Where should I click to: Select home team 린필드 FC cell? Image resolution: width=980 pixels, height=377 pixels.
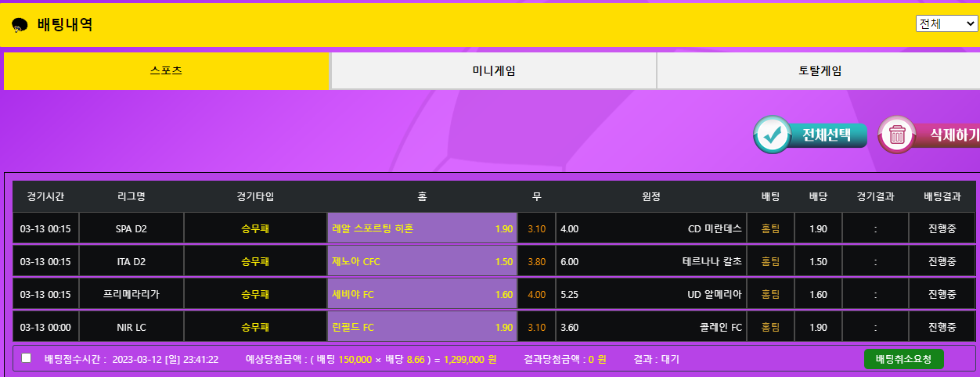point(422,328)
